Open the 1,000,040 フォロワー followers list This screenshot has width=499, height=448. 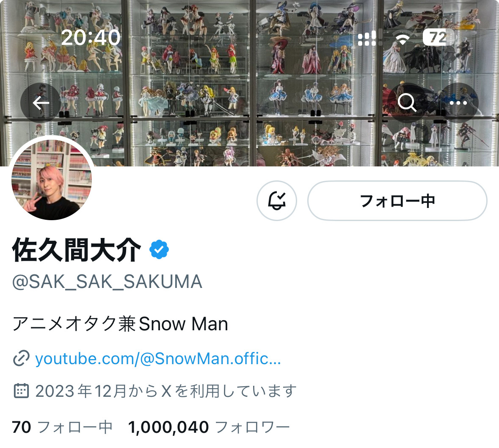point(209,427)
